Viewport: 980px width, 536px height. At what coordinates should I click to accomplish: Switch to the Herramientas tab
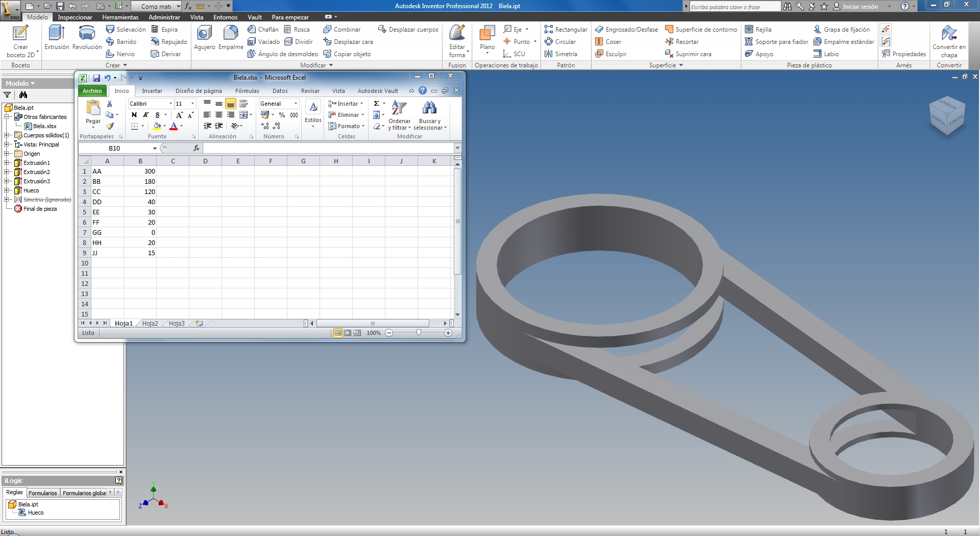click(120, 17)
